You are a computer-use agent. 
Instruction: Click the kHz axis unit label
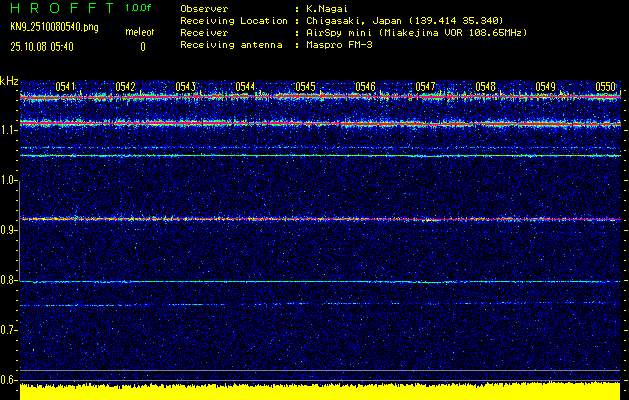click(10, 80)
